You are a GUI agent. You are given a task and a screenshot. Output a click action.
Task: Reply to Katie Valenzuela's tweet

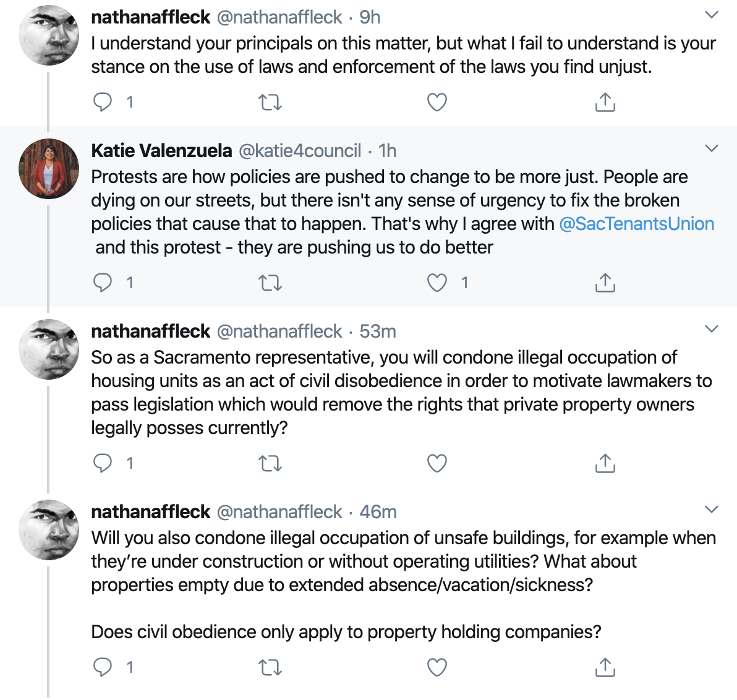coord(103,283)
